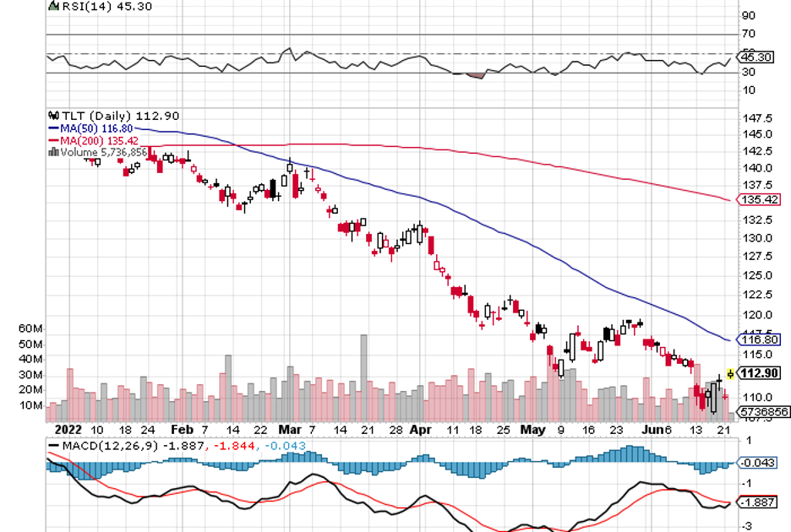
Task: Click the 20M volume axis label
Action: click(30, 390)
